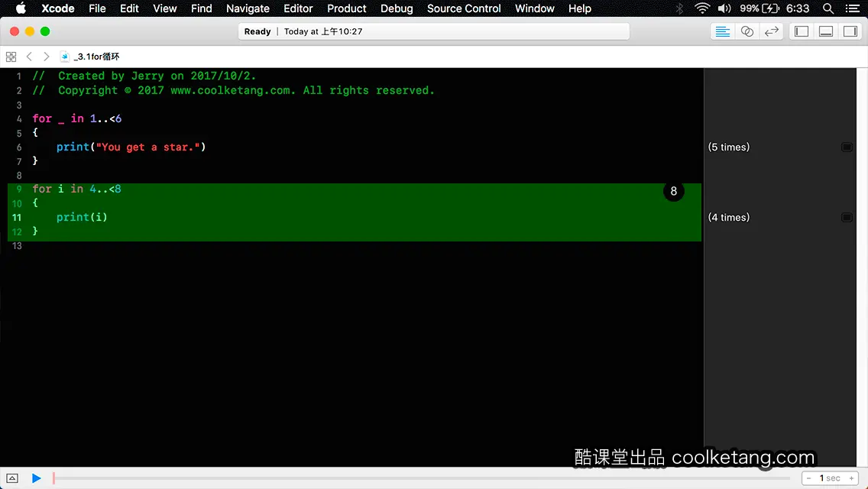Decrease timeline seconds with minus
The height and width of the screenshot is (489, 868).
point(808,478)
